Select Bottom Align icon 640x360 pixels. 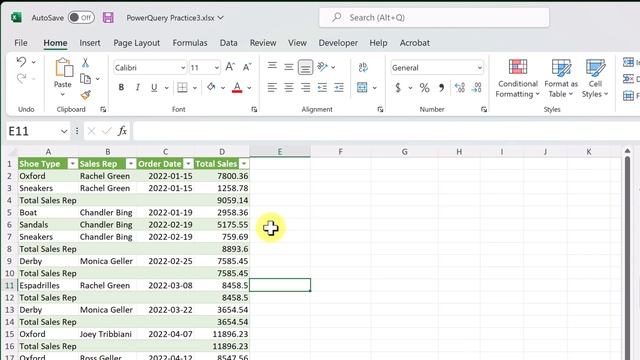[x=305, y=67]
